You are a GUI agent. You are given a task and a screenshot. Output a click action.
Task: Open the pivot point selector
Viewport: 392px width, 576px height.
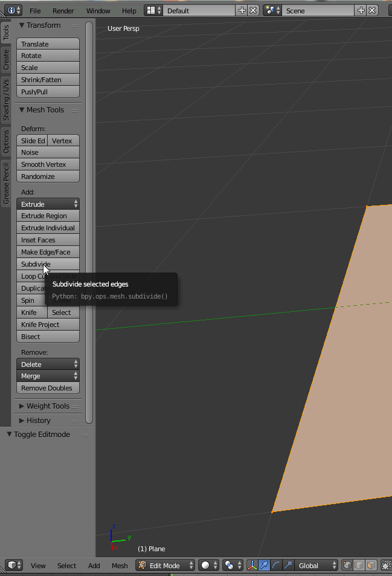click(233, 565)
